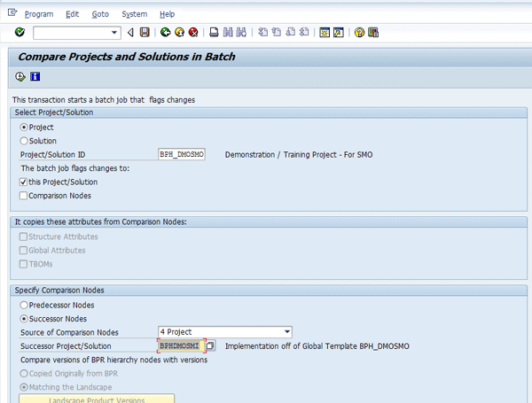Click the Landscape Product Versions button
The width and height of the screenshot is (532, 403).
pyautogui.click(x=97, y=399)
